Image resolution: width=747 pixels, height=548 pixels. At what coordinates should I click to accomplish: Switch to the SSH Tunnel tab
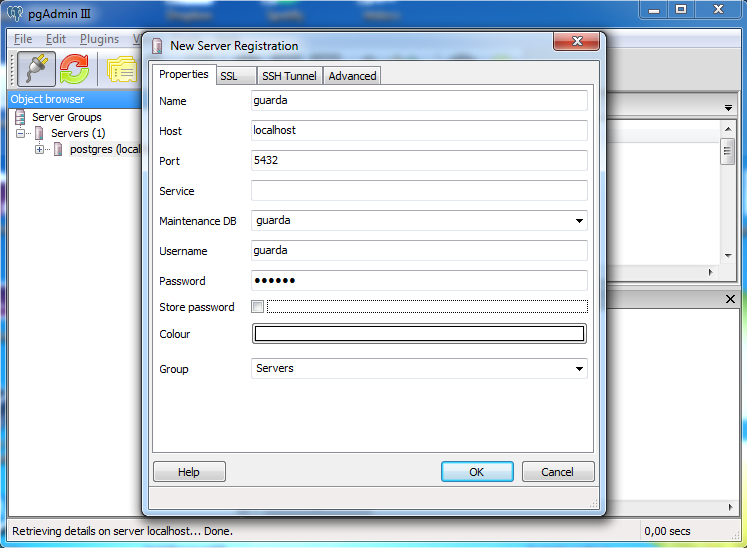[289, 76]
